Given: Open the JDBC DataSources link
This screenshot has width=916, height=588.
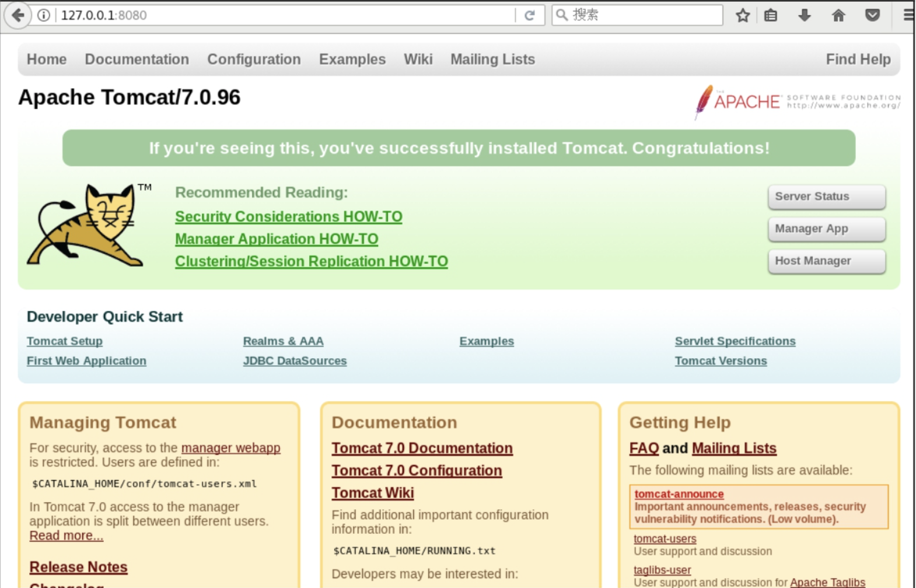Looking at the screenshot, I should [x=295, y=361].
